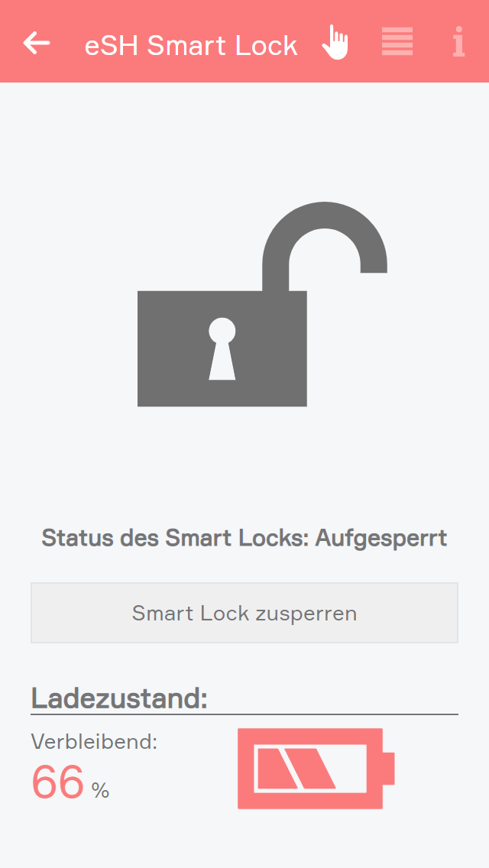Click the battery terminal tip
This screenshot has height=868, width=489.
389,769
